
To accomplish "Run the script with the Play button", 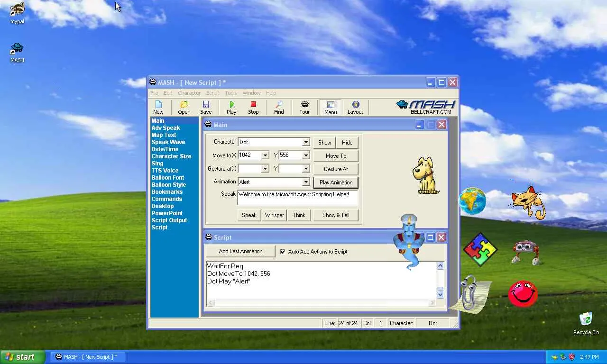I will (x=231, y=108).
